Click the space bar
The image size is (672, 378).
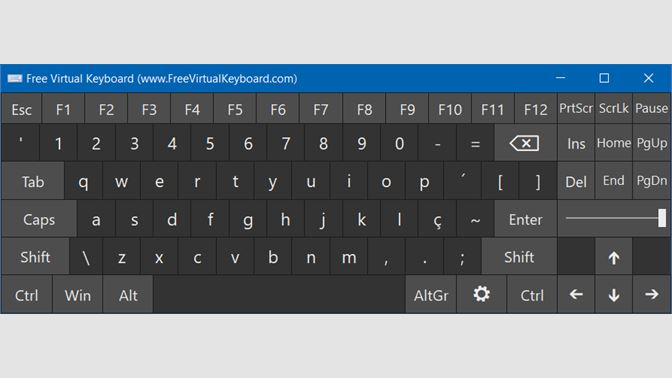[x=279, y=295]
